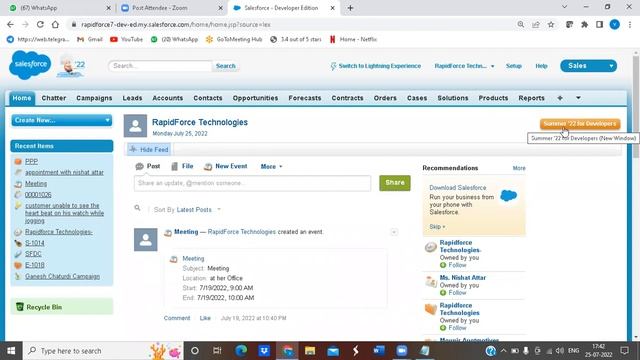The height and width of the screenshot is (360, 640).
Task: Open the Netflix bookmark
Action: click(x=353, y=39)
